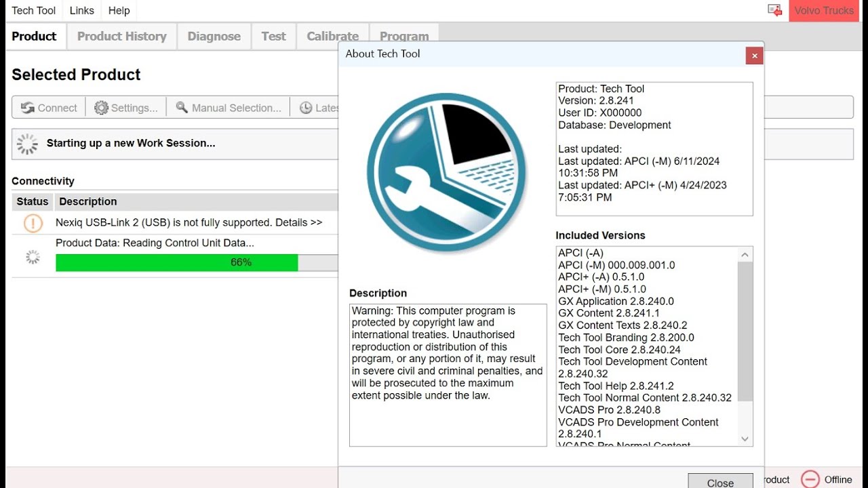Click the Connect button
Screen dimensions: 868x488
point(49,108)
